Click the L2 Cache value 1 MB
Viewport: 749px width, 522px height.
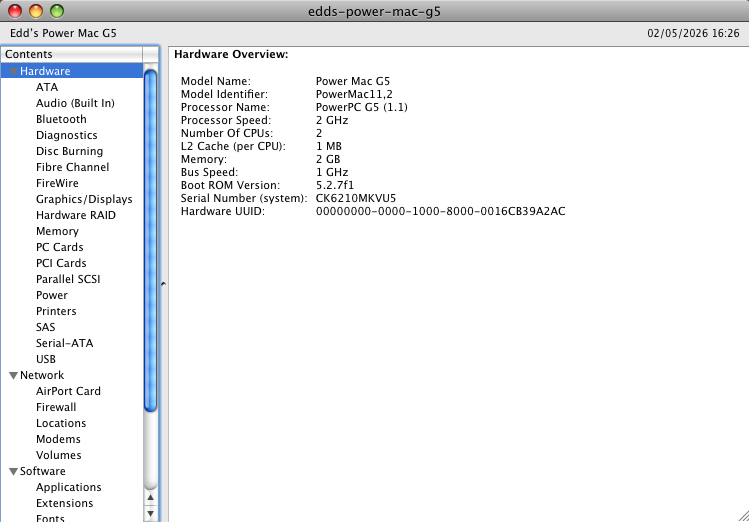coord(329,146)
